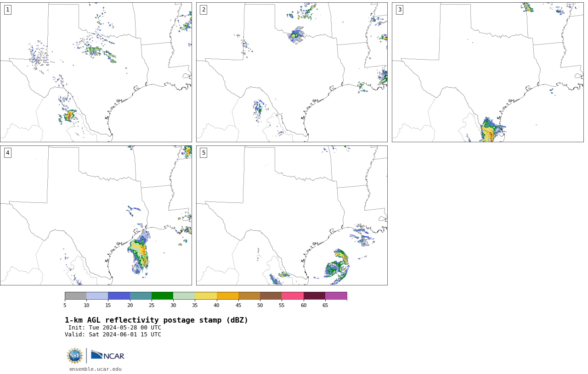The image size is (588, 374).
Task: Click the purple 65+ dBZ swatch
Action: click(x=336, y=296)
